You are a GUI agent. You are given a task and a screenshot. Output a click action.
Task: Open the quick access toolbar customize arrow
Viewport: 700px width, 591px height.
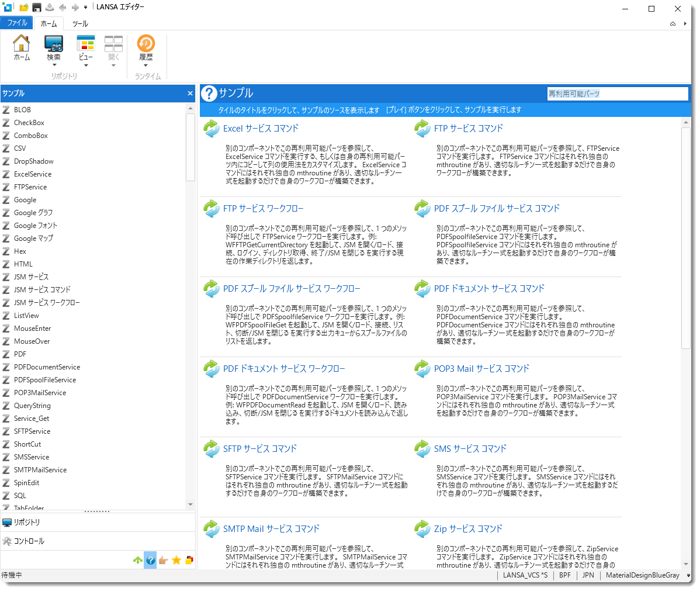(x=85, y=8)
